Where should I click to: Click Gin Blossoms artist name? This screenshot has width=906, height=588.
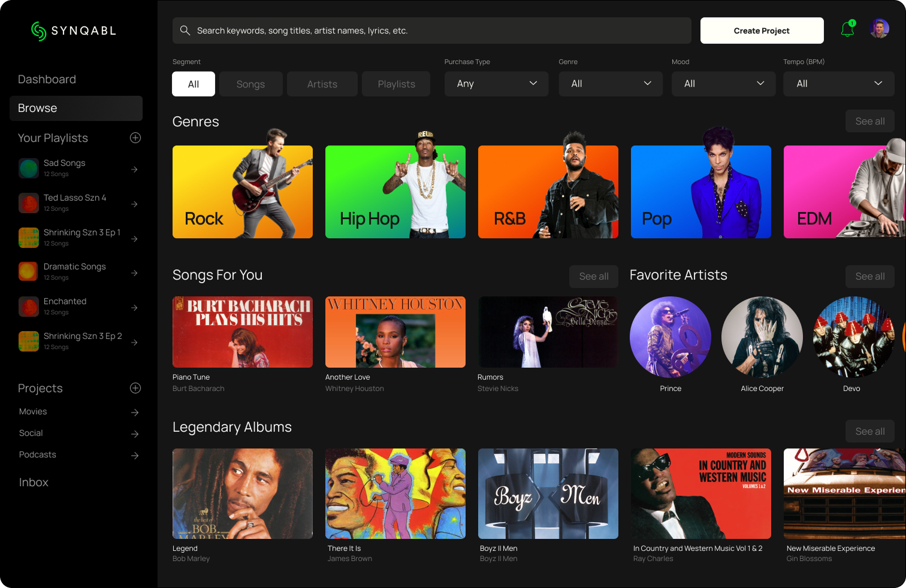tap(809, 559)
